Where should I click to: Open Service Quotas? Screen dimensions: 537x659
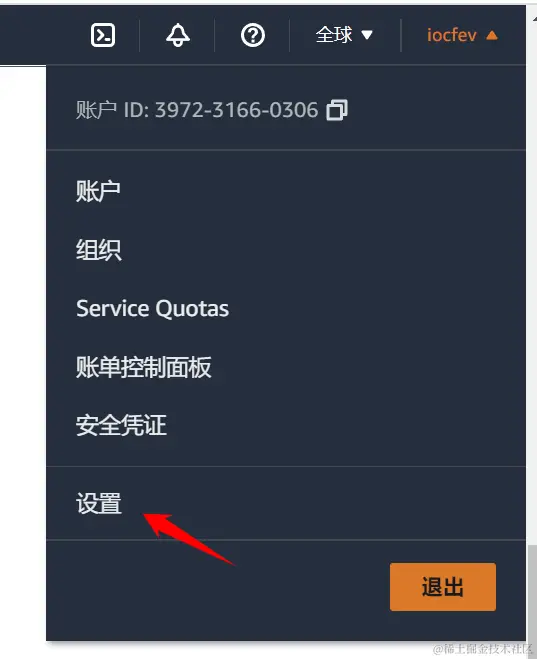coord(153,308)
